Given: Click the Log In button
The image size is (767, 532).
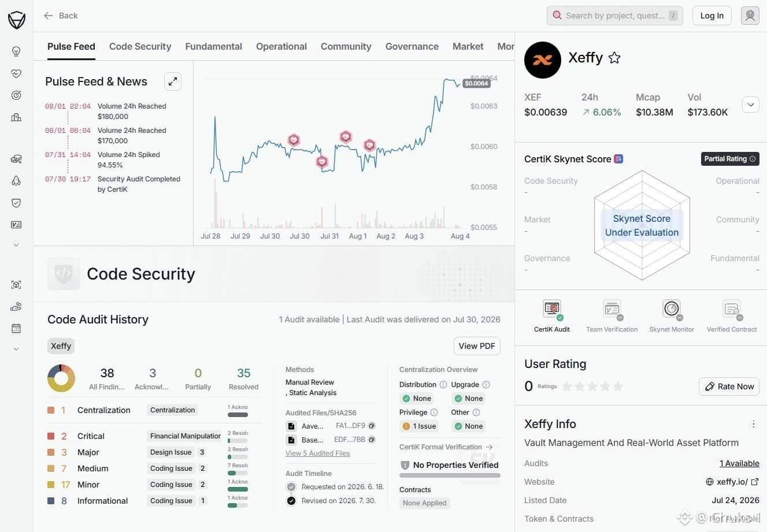Looking at the screenshot, I should (712, 16).
